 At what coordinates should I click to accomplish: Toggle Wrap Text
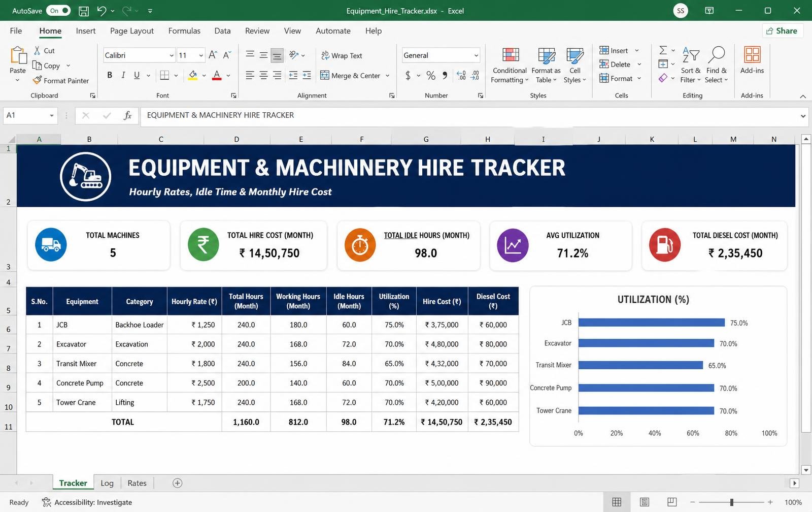(x=342, y=55)
